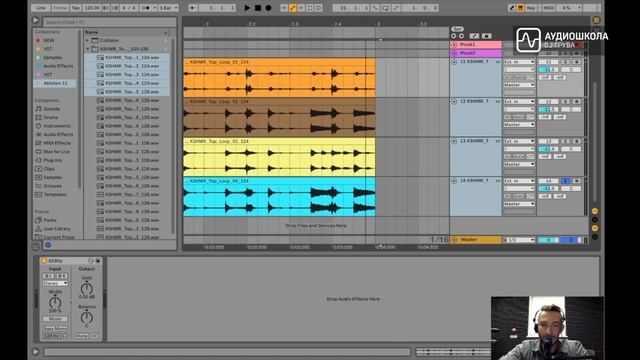The image size is (640, 360).
Task: Click the Arrangement Record button
Action: [269, 8]
